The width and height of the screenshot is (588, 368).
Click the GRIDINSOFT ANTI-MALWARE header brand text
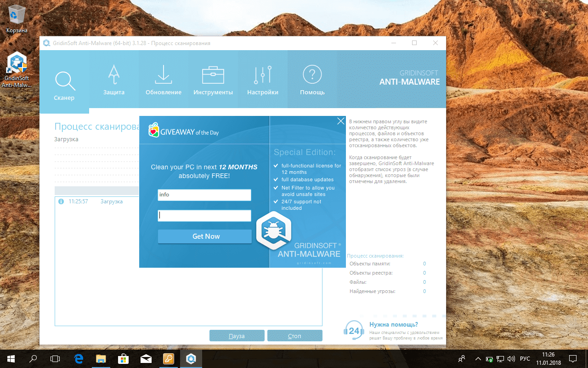pos(409,78)
